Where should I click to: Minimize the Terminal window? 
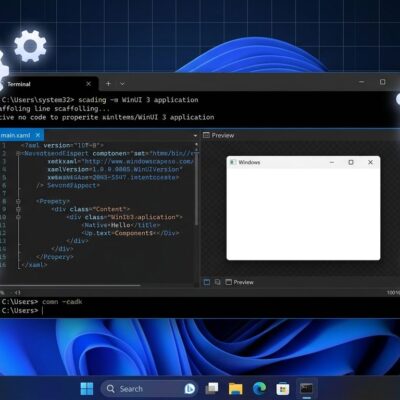click(x=362, y=82)
